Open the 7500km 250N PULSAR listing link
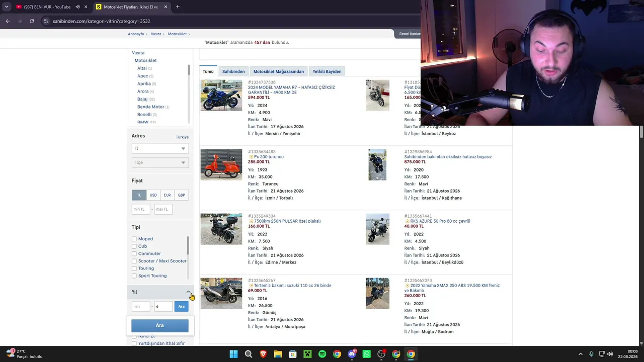644x362 pixels. pos(287,221)
